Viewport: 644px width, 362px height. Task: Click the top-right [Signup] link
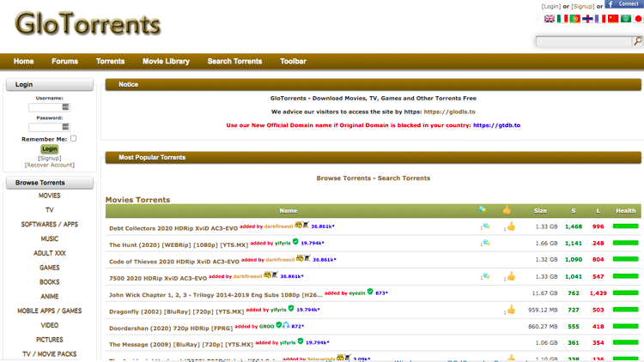point(582,7)
